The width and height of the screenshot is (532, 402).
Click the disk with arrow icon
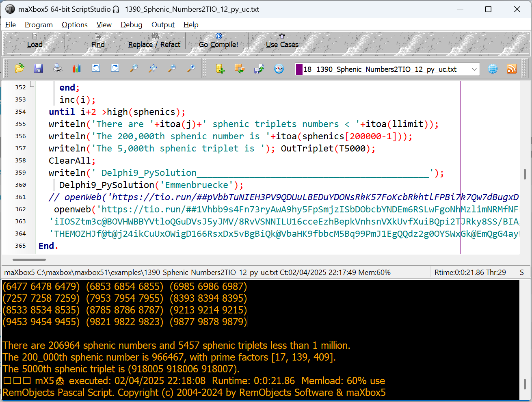tap(259, 69)
